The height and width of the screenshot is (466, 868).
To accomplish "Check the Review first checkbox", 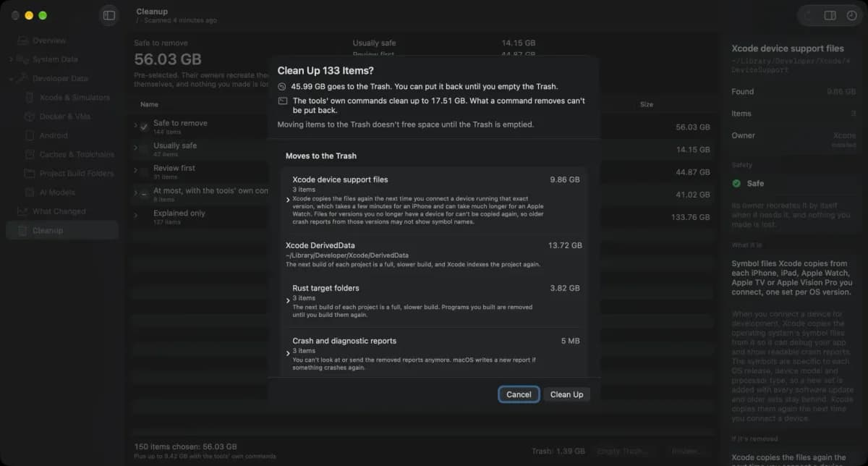I will [x=144, y=171].
